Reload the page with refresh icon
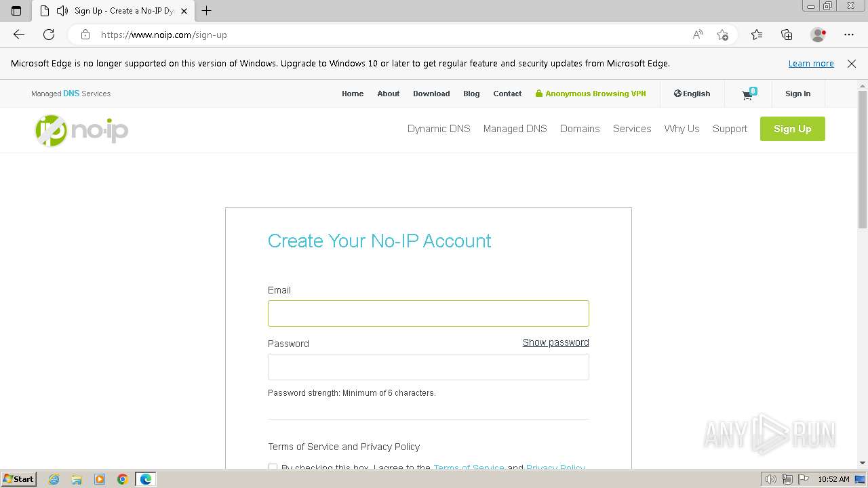 pyautogui.click(x=49, y=35)
